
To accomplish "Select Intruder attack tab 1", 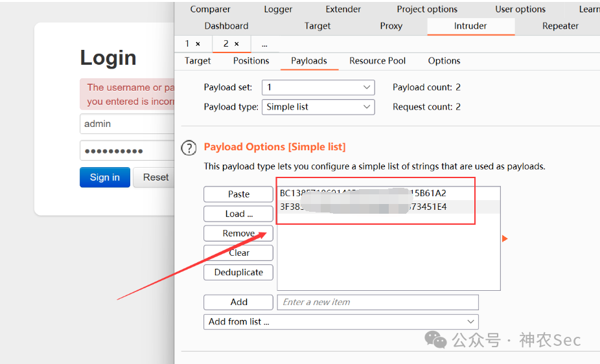I will (x=187, y=43).
